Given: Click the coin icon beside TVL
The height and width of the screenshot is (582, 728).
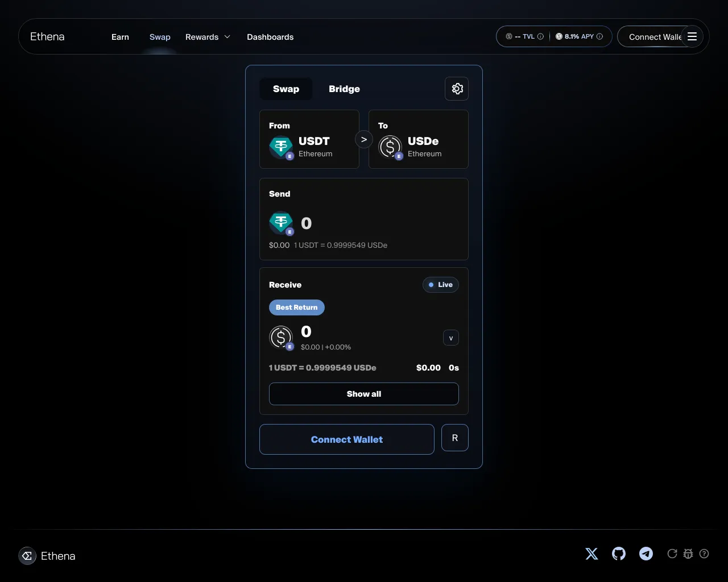Looking at the screenshot, I should [509, 36].
